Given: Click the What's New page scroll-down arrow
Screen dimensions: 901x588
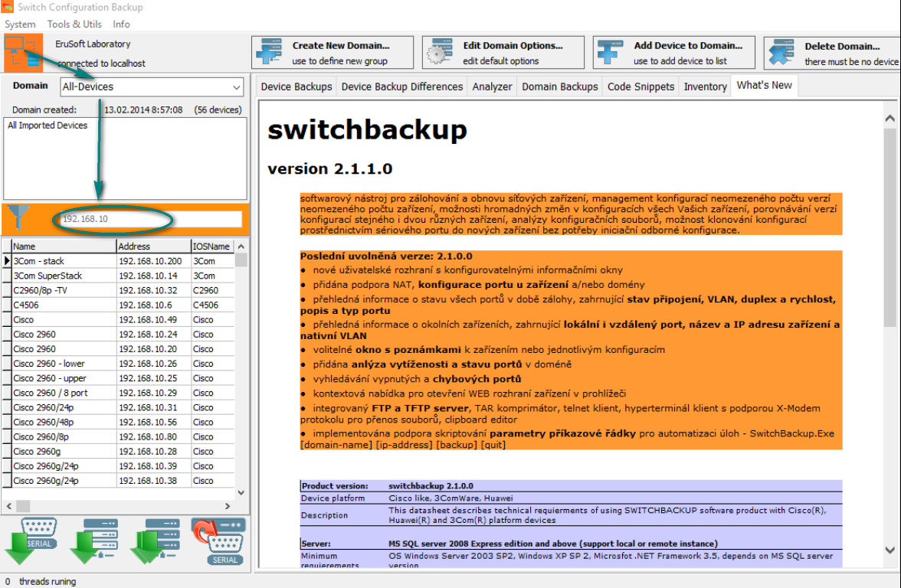Looking at the screenshot, I should click(x=890, y=550).
